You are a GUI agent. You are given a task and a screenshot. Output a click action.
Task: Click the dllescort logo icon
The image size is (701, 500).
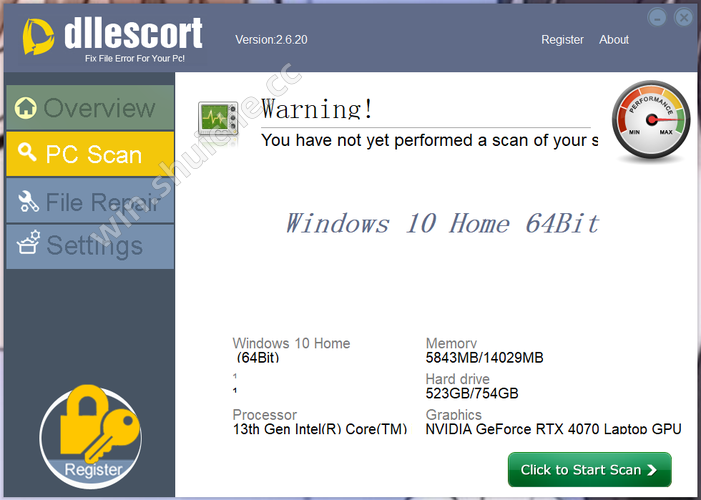point(38,37)
